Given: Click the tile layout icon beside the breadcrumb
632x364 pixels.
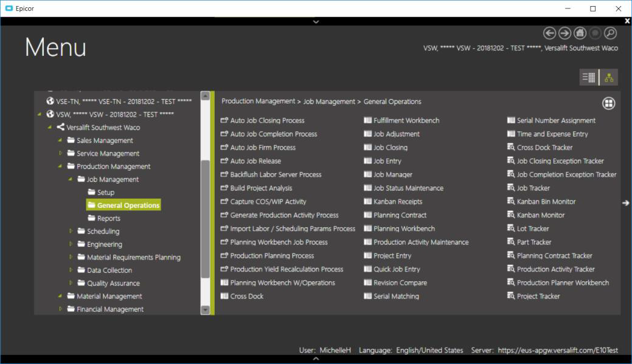Looking at the screenshot, I should coord(609,103).
